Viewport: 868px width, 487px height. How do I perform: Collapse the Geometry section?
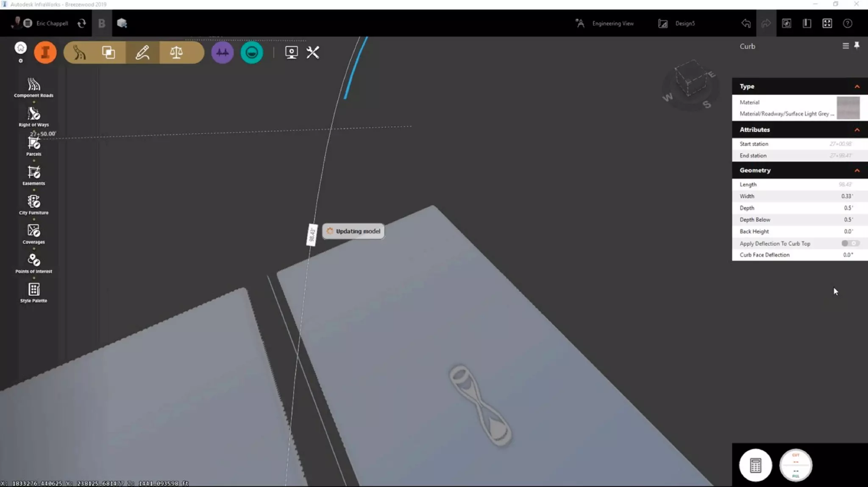click(857, 170)
